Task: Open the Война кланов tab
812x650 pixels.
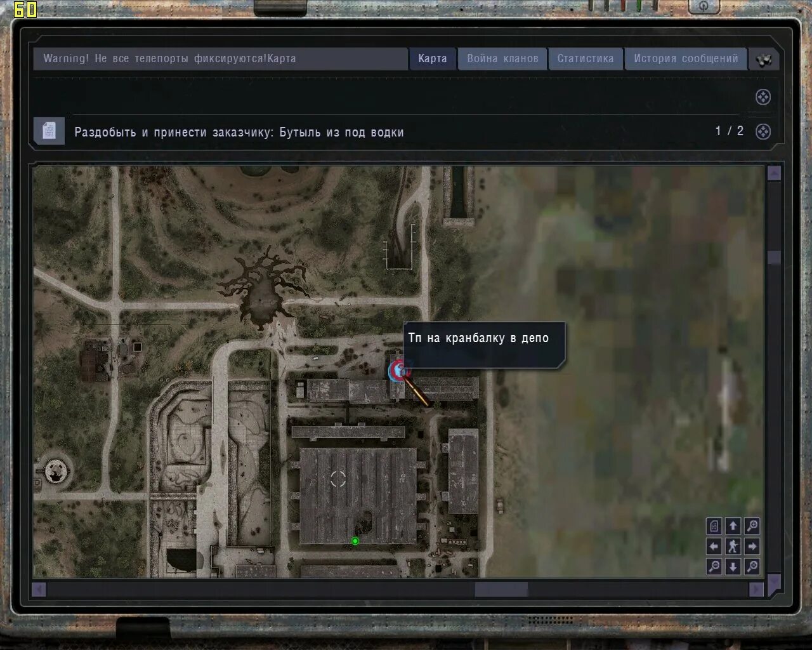Action: [502, 58]
